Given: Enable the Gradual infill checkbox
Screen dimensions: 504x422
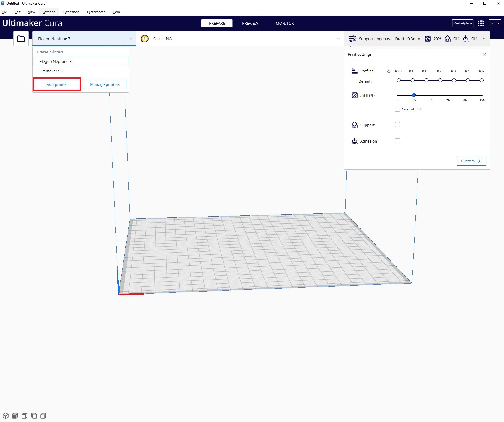Looking at the screenshot, I should click(x=397, y=109).
